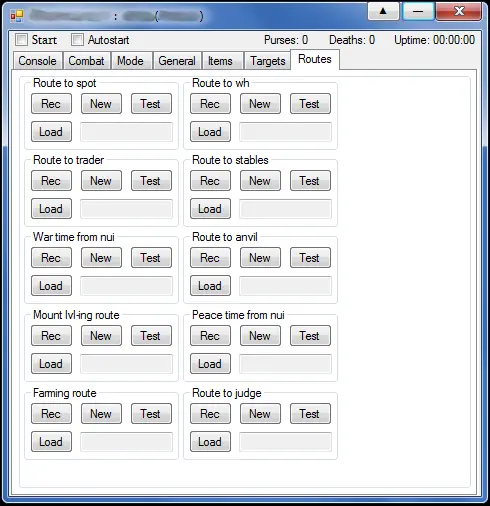Click the up-arrow button in title bar

[x=383, y=11]
